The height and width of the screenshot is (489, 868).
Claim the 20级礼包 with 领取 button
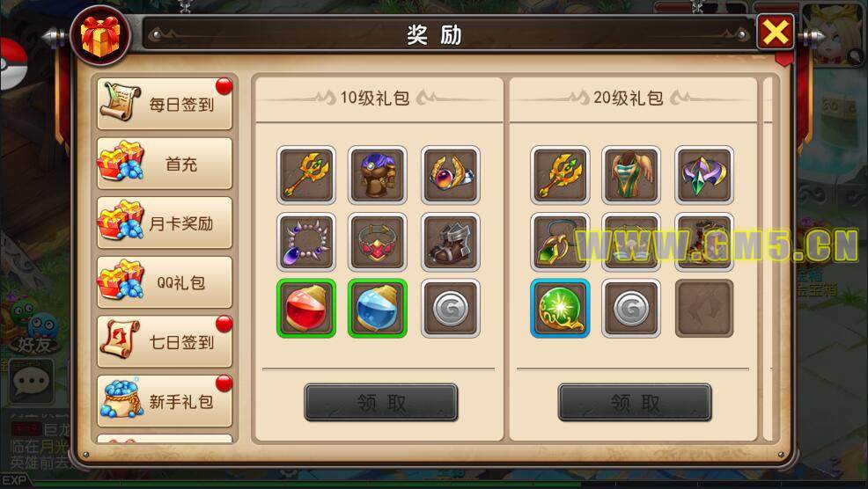coord(635,402)
